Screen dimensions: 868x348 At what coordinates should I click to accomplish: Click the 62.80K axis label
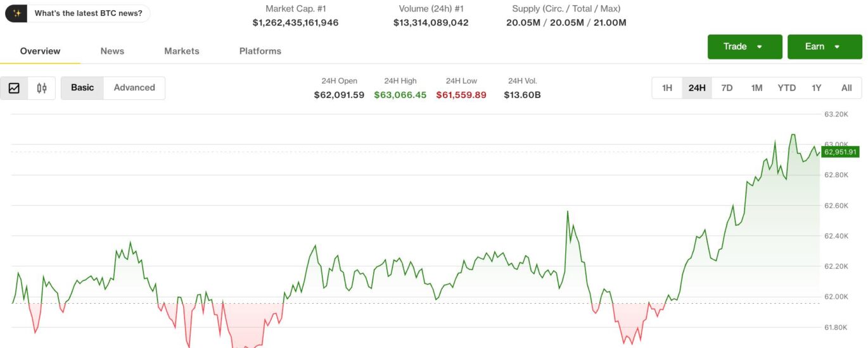pyautogui.click(x=836, y=175)
